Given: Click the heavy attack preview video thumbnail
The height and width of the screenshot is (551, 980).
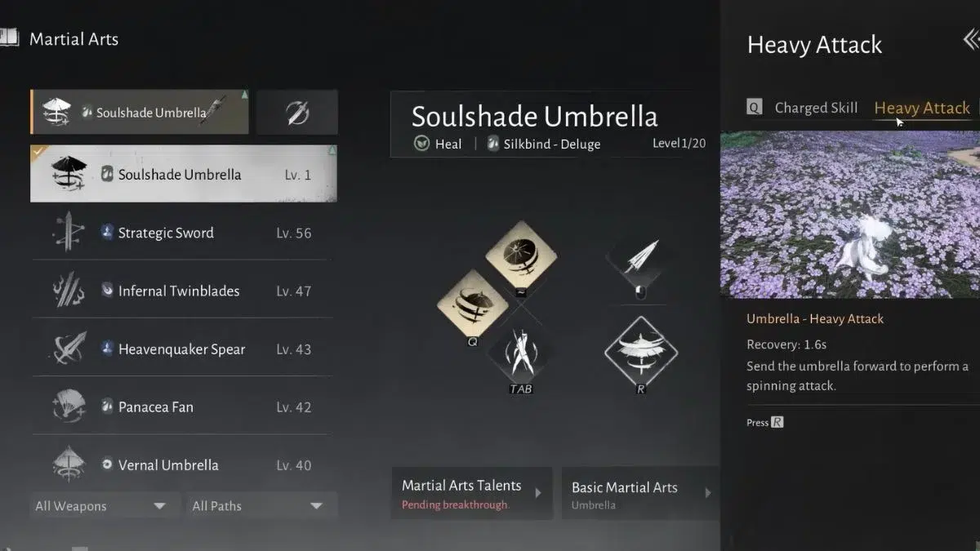Looking at the screenshot, I should [x=850, y=215].
